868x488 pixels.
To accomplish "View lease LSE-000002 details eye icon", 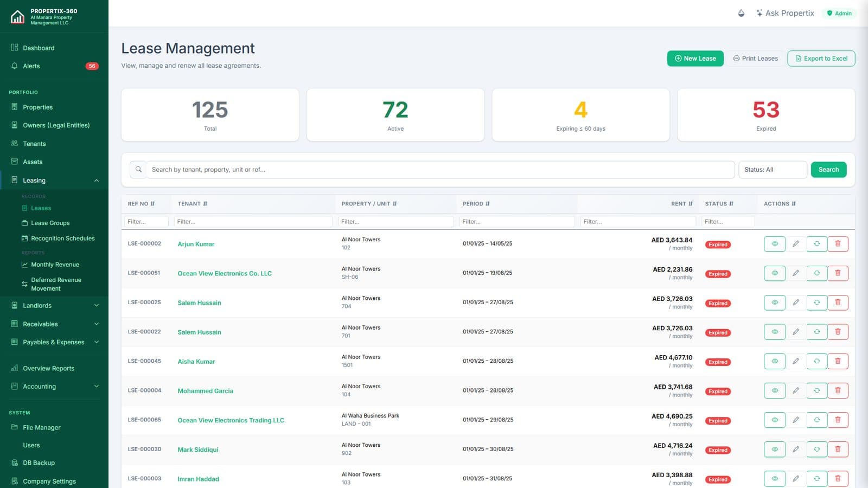I will (x=775, y=244).
